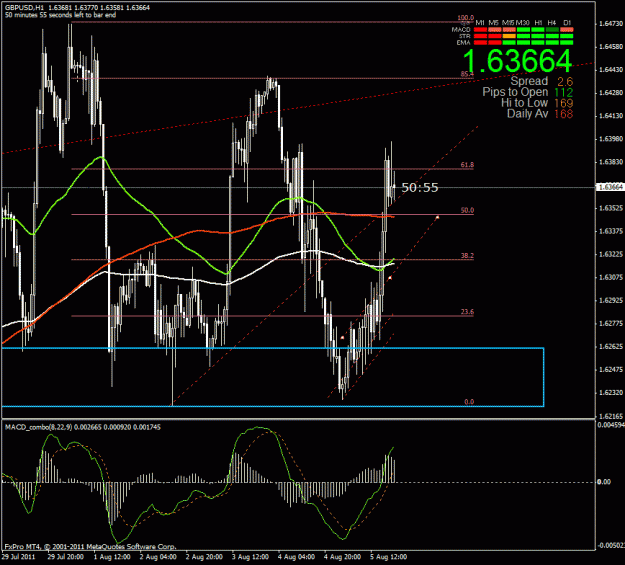Click the EMA signal cell for H1
This screenshot has height=565, width=625.
tap(538, 43)
